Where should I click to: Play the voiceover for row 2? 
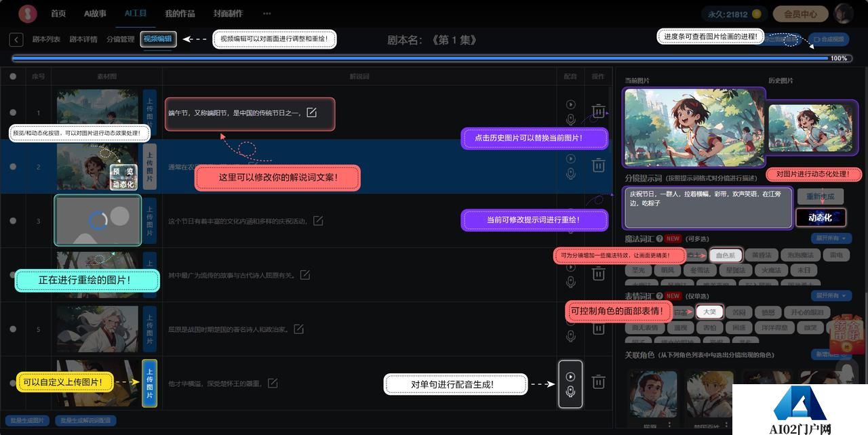click(570, 159)
